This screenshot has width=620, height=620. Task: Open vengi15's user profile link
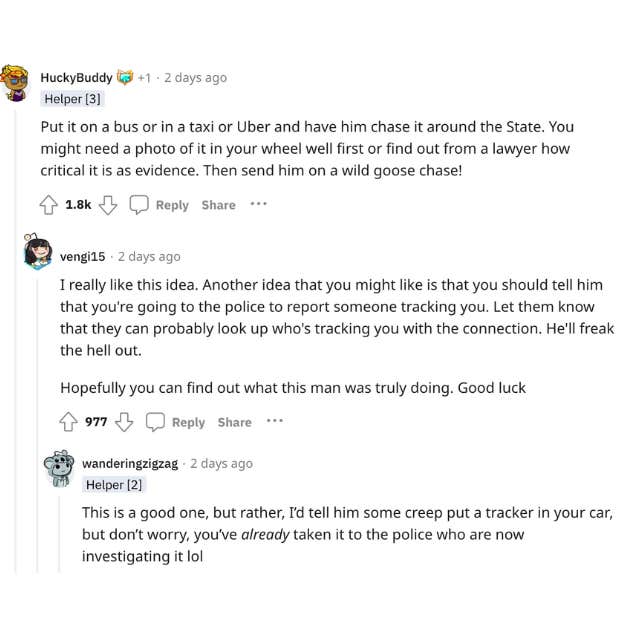(83, 256)
